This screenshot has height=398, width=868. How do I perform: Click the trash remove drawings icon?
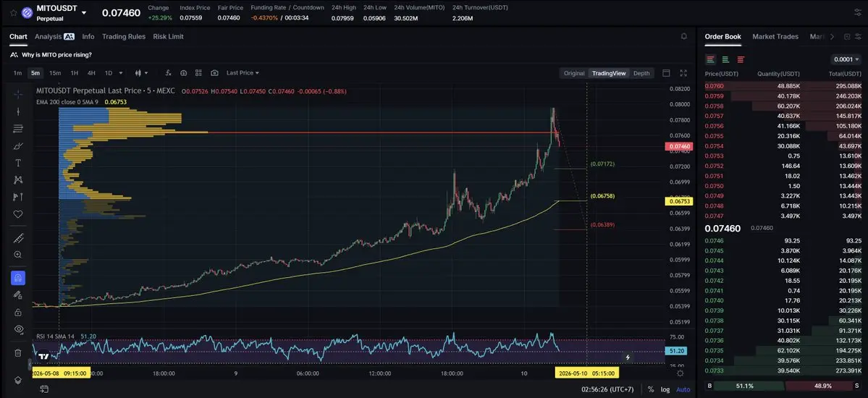coord(17,352)
